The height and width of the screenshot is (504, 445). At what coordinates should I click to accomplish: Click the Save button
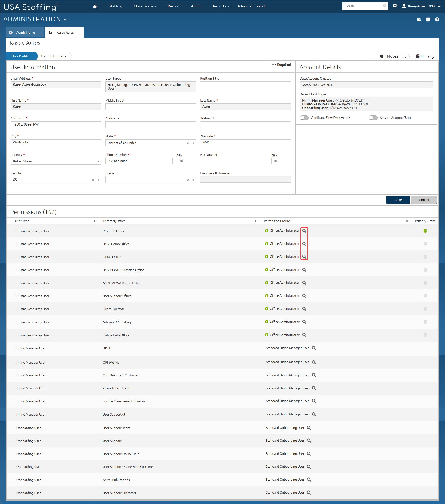pyautogui.click(x=398, y=200)
